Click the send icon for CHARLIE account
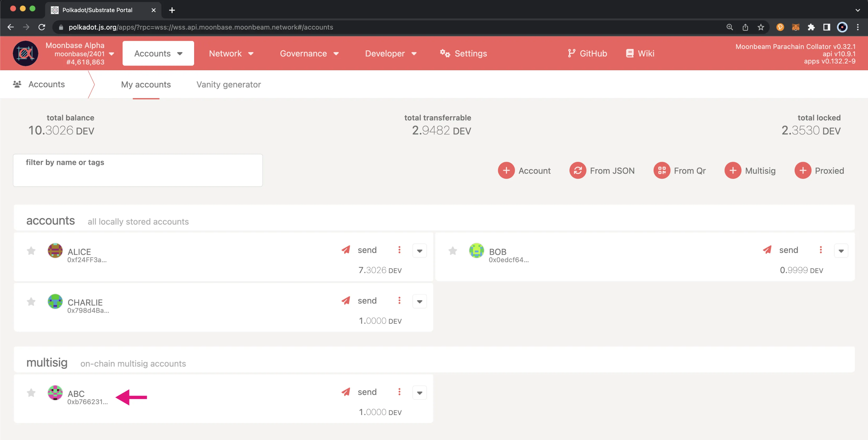The image size is (868, 440). coord(346,300)
